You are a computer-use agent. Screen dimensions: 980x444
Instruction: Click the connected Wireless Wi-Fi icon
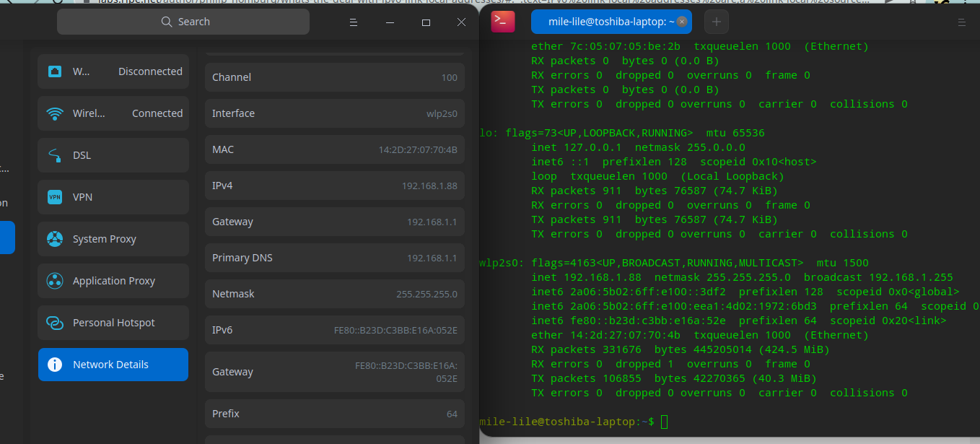click(55, 113)
